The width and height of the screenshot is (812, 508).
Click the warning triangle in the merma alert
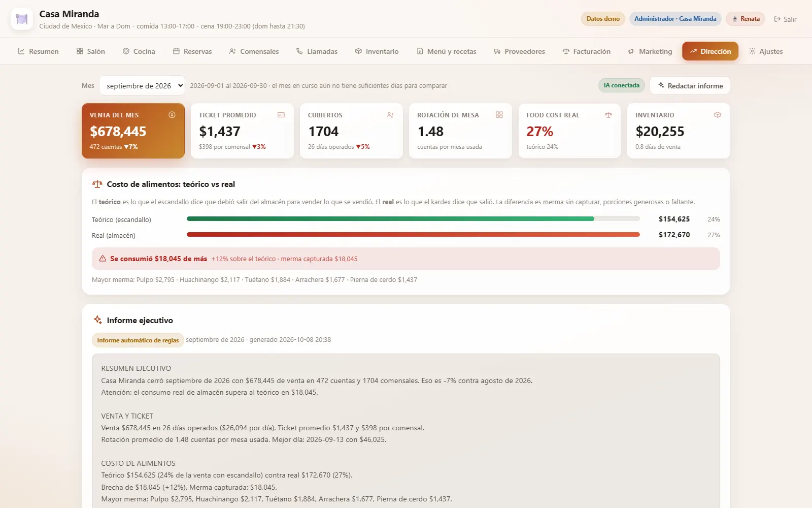coord(103,259)
